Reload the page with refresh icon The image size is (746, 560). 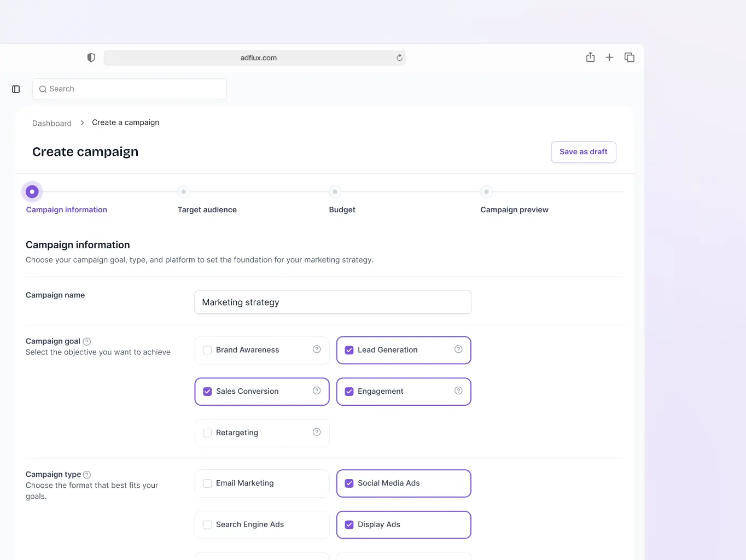click(399, 58)
